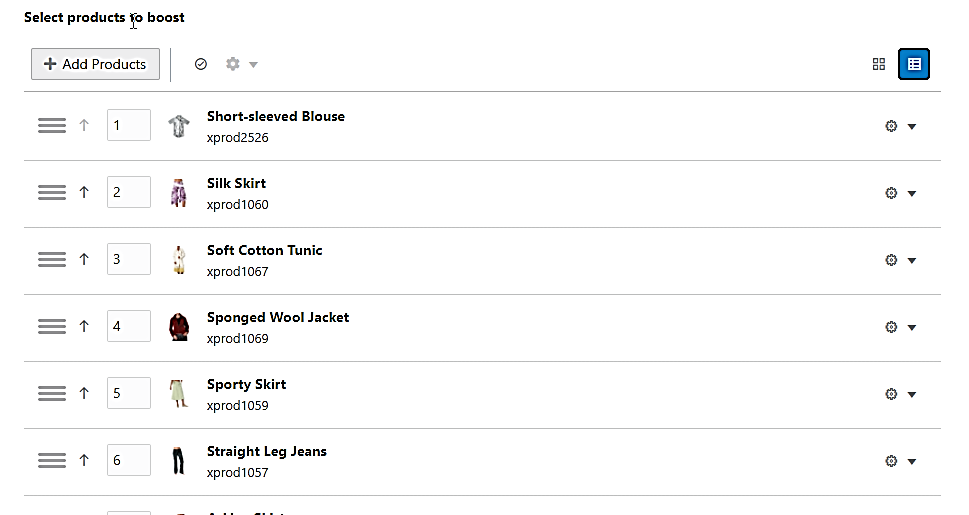Expand options arrow for Sponged Wool Jacket
Viewport: 969px width, 515px height.
point(912,327)
